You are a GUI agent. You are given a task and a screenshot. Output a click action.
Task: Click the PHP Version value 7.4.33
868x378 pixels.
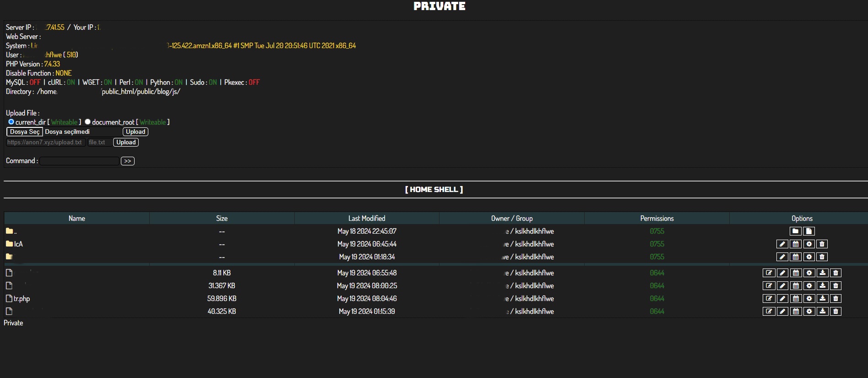pos(52,64)
